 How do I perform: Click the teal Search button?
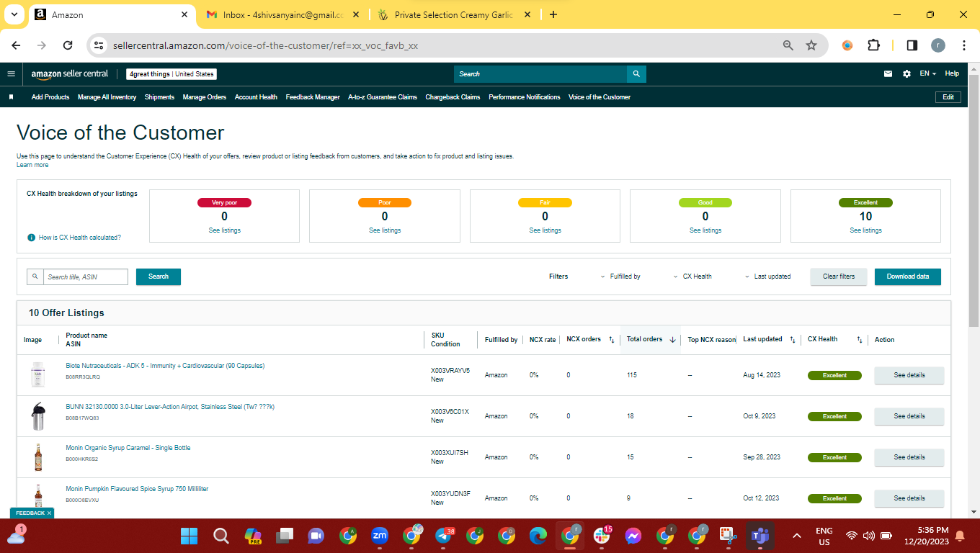[x=159, y=276]
